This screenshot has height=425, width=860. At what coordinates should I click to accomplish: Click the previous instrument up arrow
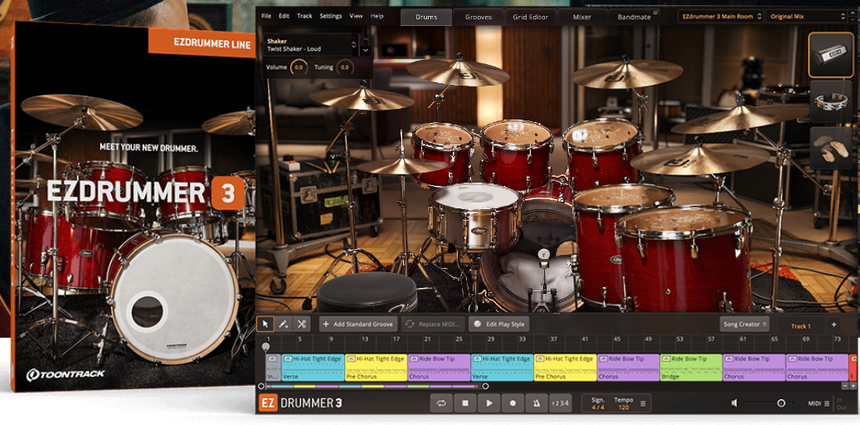[x=366, y=39]
